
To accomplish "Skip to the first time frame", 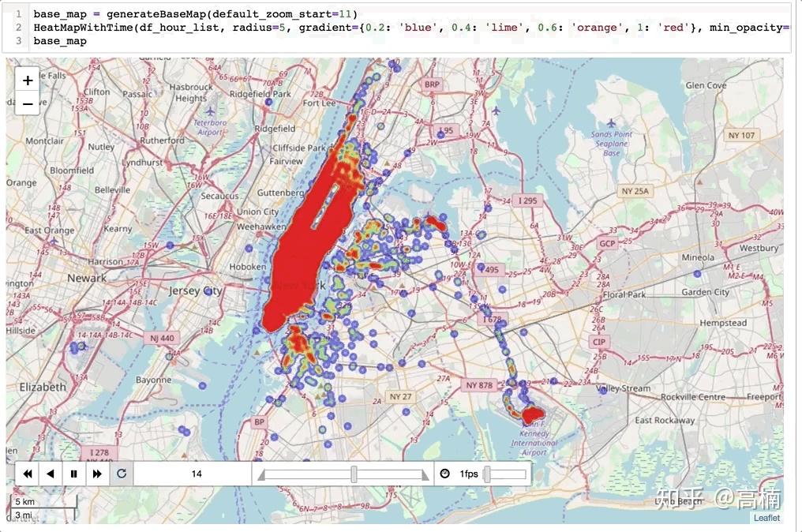I will pos(28,474).
